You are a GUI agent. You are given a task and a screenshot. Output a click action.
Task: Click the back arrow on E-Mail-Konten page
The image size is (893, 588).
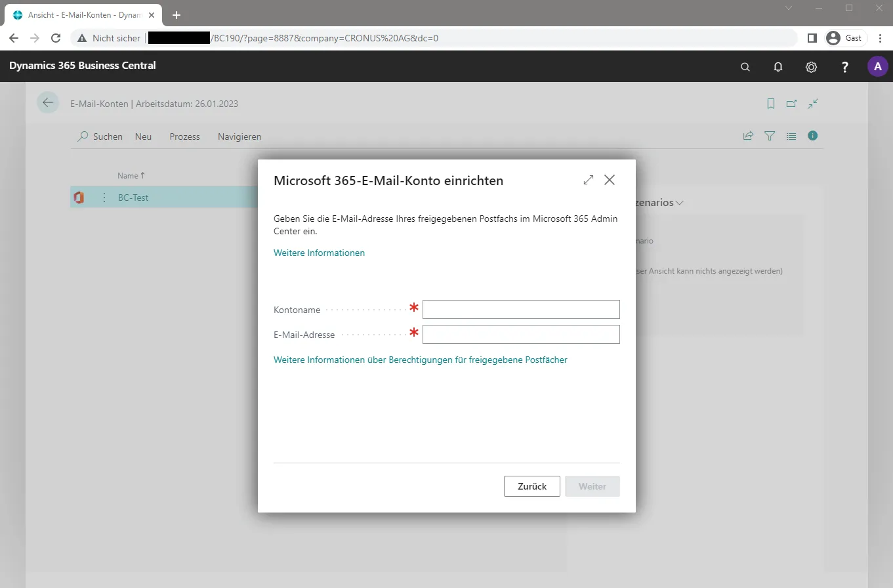(x=48, y=103)
